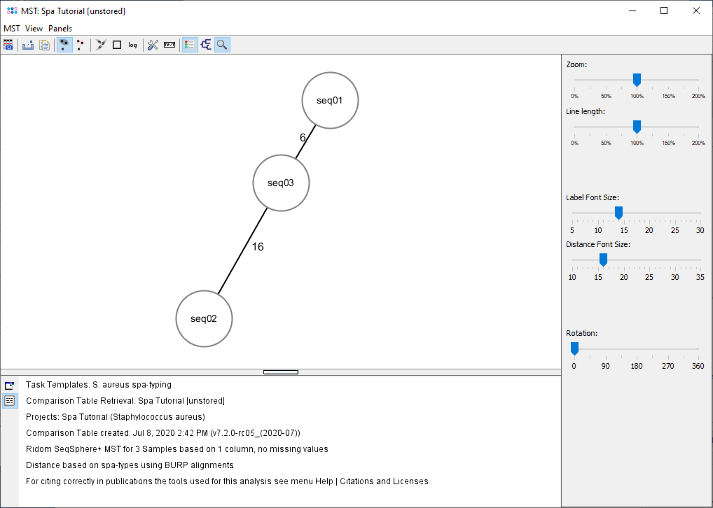Click the square rectangle toolbar icon

pos(116,45)
